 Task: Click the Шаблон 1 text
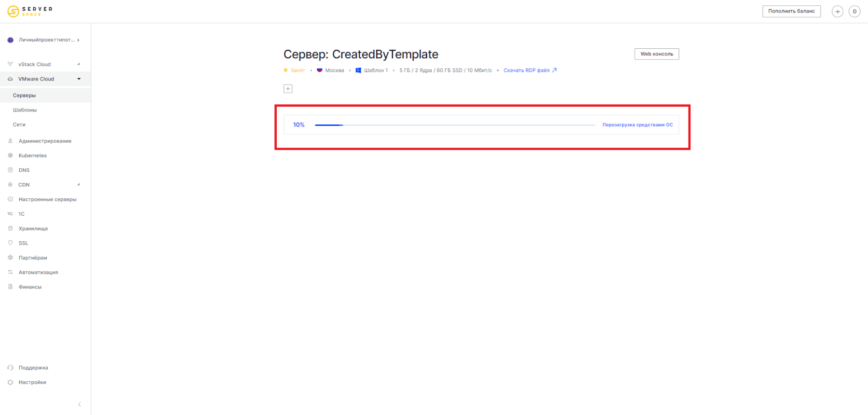click(376, 70)
